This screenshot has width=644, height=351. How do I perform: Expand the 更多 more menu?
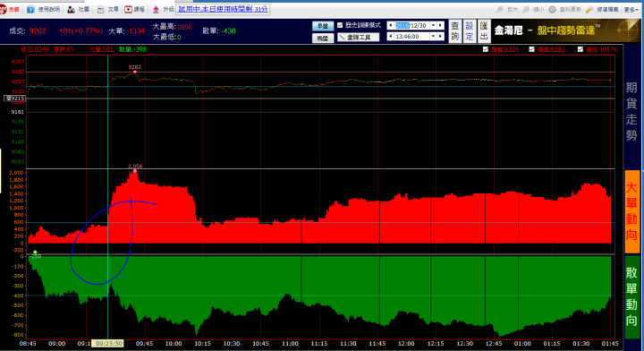[x=631, y=9]
